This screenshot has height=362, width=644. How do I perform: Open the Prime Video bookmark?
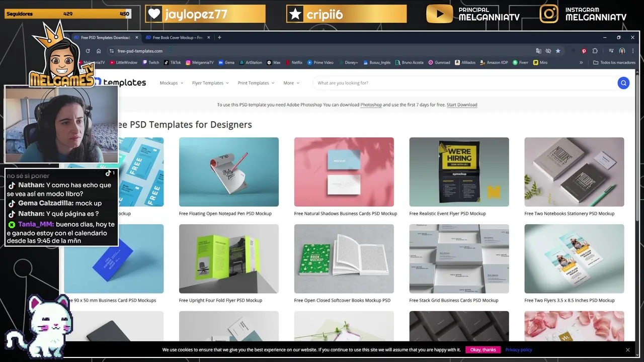[320, 62]
